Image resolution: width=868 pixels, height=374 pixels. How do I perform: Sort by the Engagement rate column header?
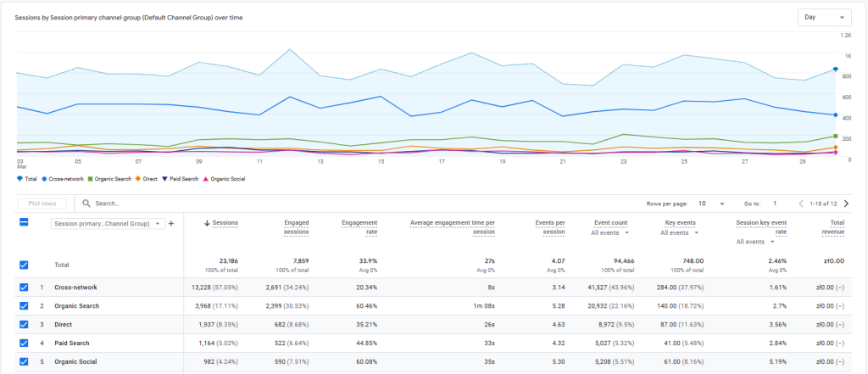point(359,227)
